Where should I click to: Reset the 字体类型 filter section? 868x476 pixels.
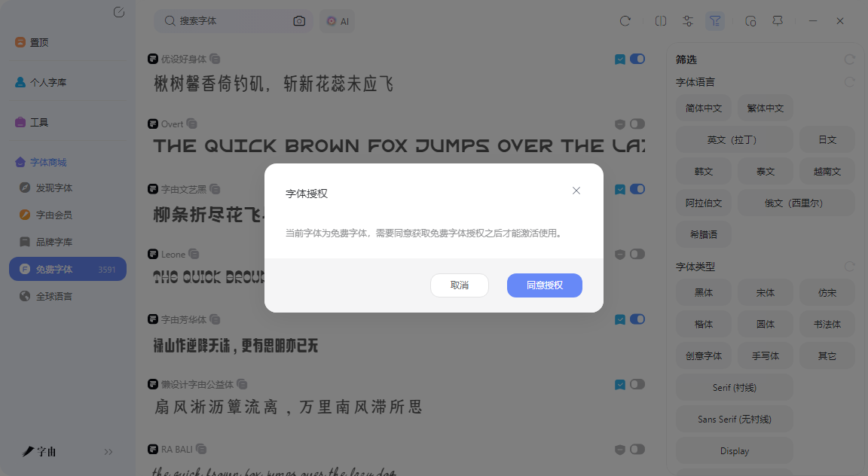click(x=849, y=266)
